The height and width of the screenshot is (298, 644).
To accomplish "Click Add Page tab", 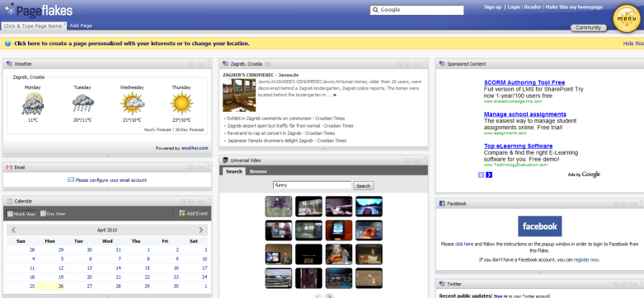I will [x=81, y=26].
